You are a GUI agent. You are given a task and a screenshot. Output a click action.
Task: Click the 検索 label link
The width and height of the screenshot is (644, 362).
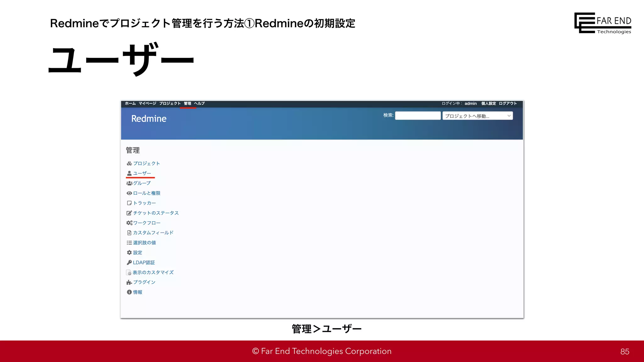coord(388,115)
